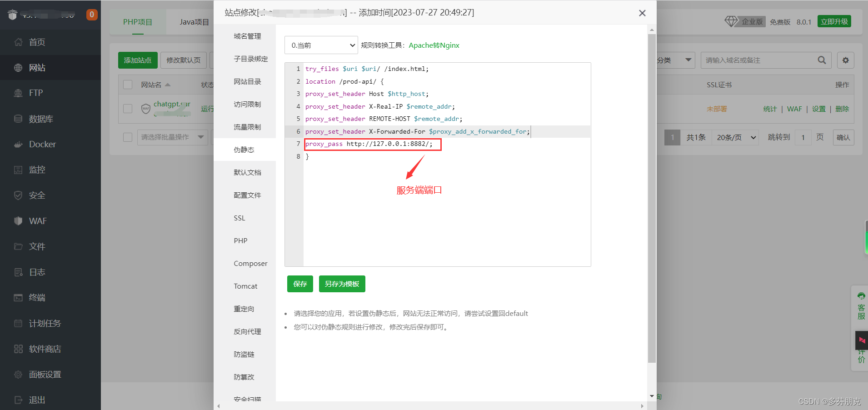The width and height of the screenshot is (868, 410).
Task: Click the 软件商店 grid icon
Action: (18, 349)
